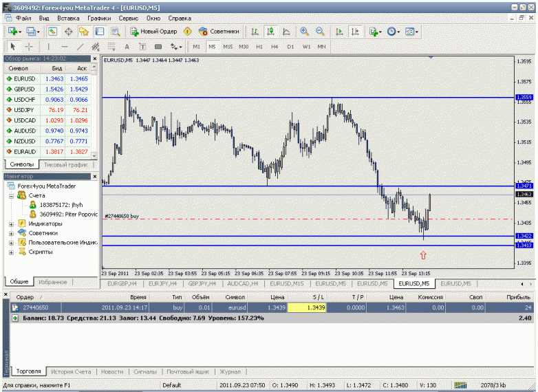
Task: Close the Навигатор panel
Action: (x=95, y=176)
